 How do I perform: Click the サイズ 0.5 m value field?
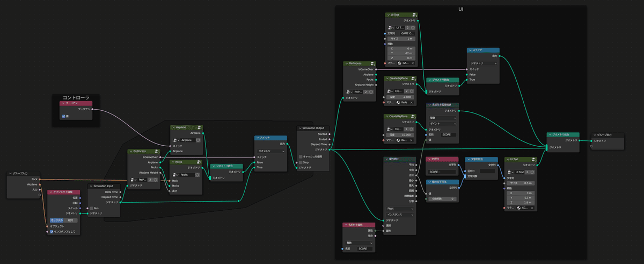click(x=520, y=183)
